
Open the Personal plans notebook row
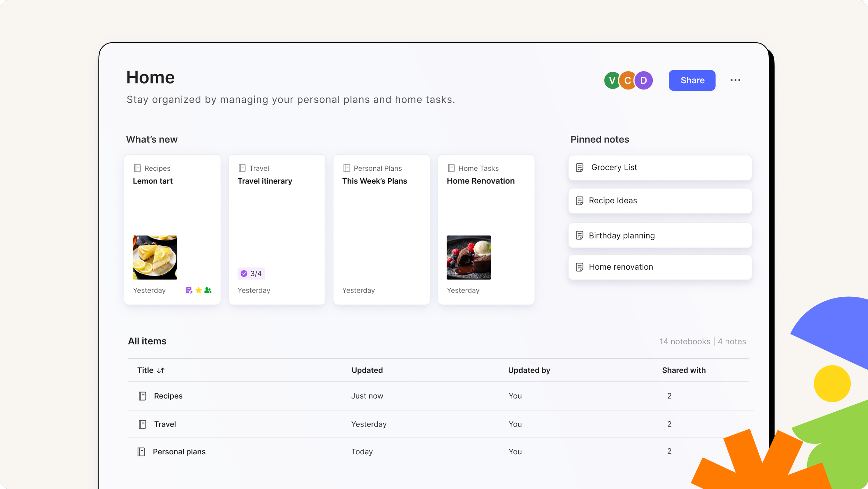coord(179,452)
